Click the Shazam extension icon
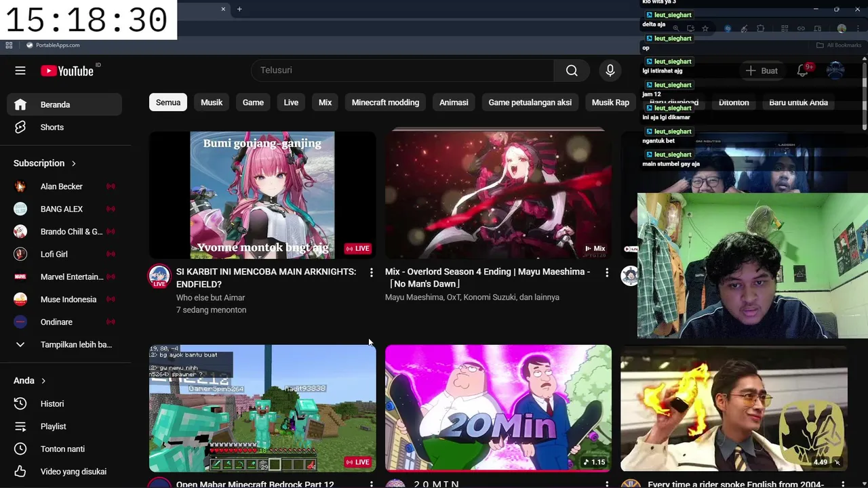868x488 pixels. [728, 28]
